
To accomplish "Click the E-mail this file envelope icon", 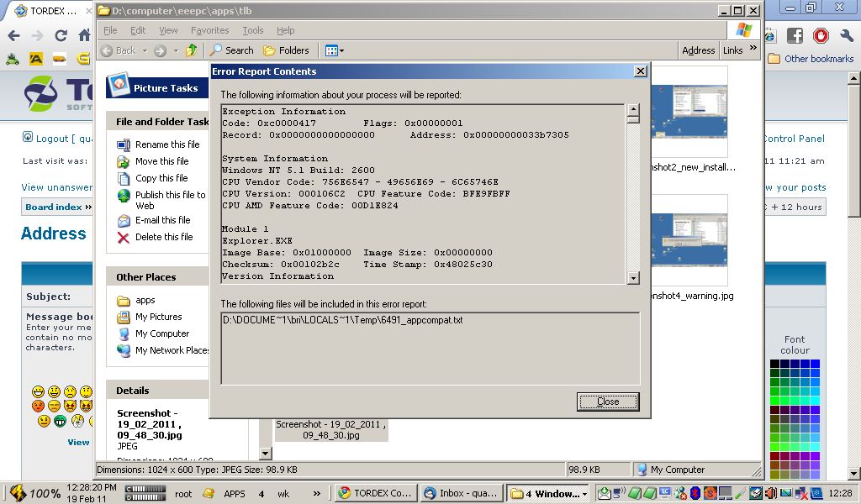I will tap(124, 221).
